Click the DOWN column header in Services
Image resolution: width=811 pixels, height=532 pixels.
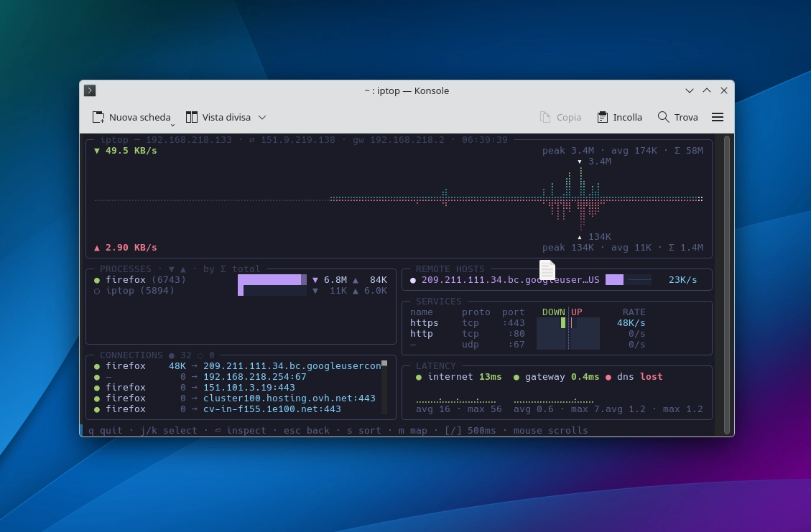[553, 312]
